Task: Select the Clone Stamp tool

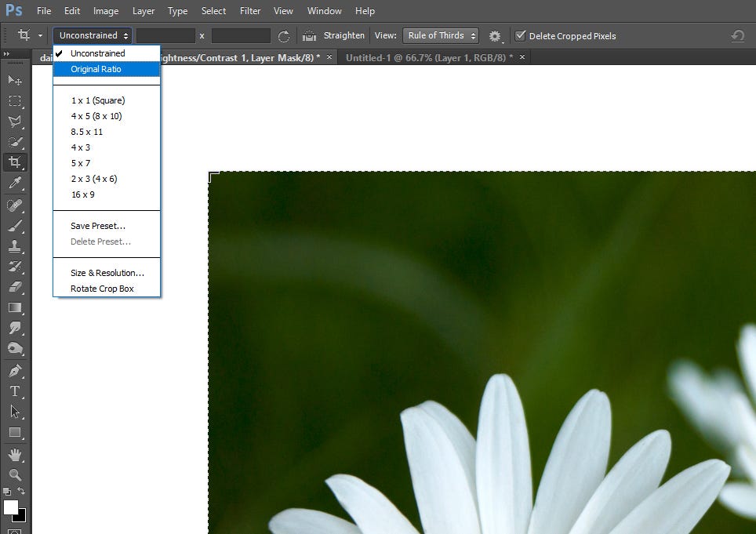Action: click(x=14, y=246)
